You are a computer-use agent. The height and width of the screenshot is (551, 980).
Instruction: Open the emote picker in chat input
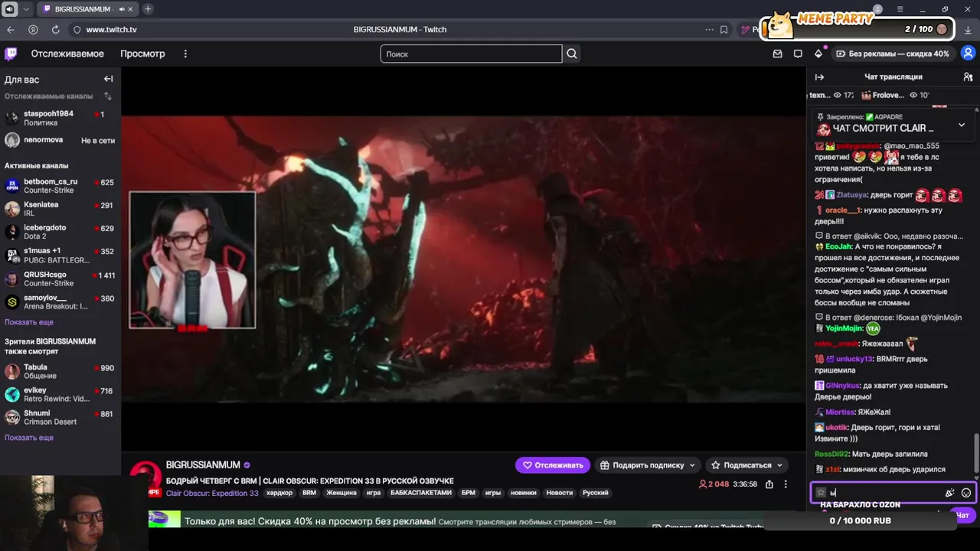point(966,493)
